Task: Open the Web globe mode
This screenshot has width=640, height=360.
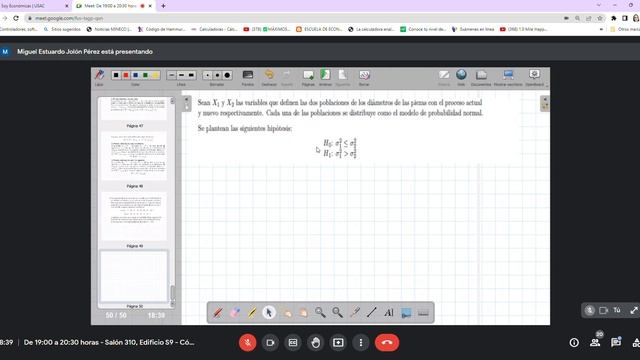Action: point(461,75)
